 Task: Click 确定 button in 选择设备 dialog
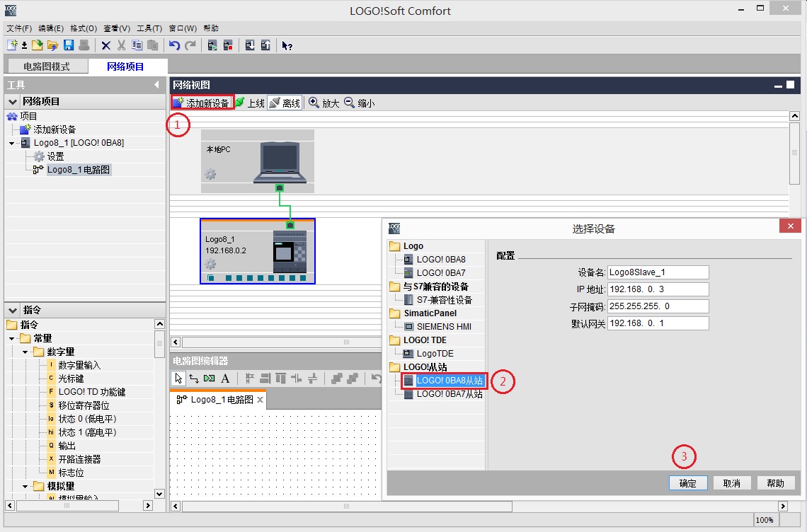coord(688,483)
